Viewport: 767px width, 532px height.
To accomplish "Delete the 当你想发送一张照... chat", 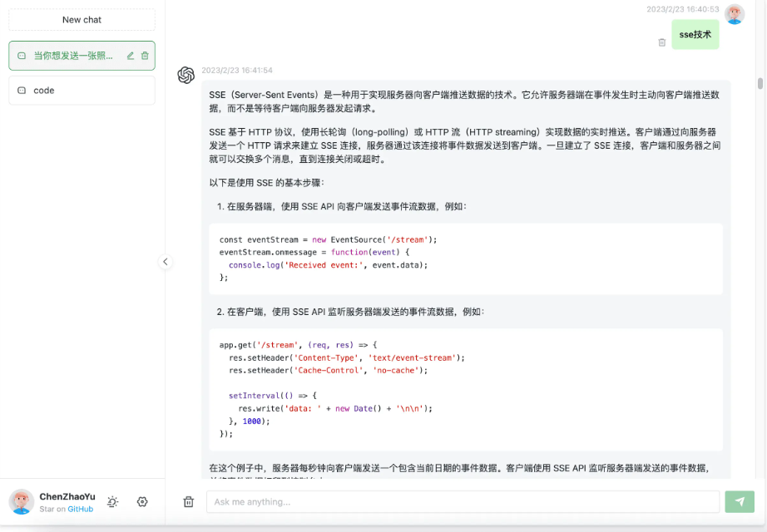I will click(x=145, y=56).
